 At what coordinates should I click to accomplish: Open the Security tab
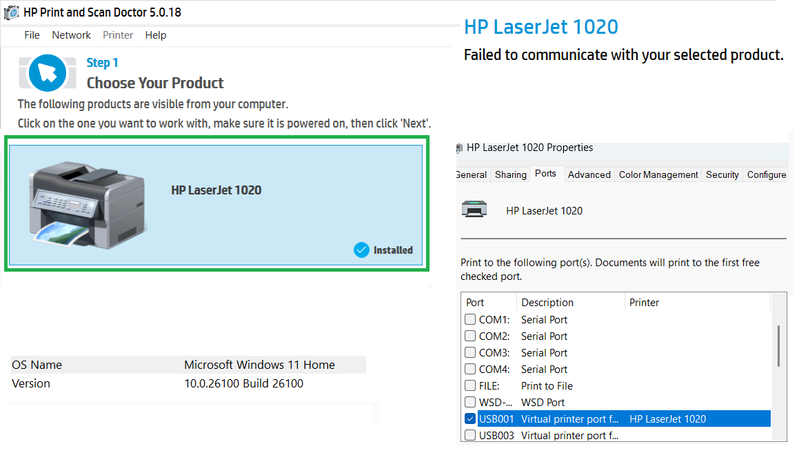coord(722,174)
